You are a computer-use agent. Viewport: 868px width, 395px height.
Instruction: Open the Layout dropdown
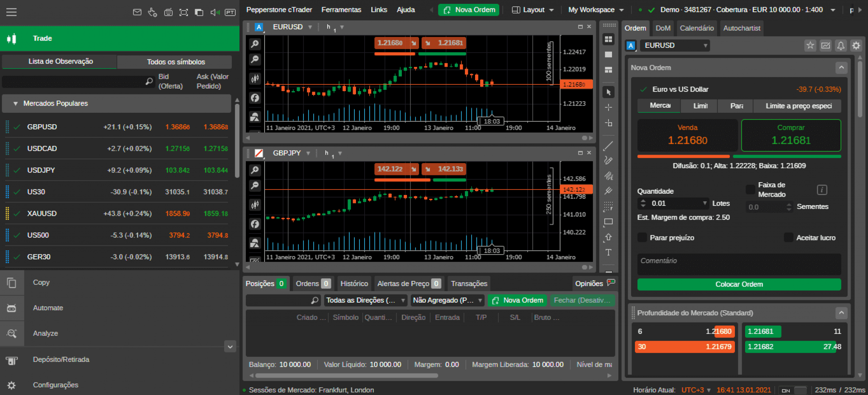tap(533, 10)
